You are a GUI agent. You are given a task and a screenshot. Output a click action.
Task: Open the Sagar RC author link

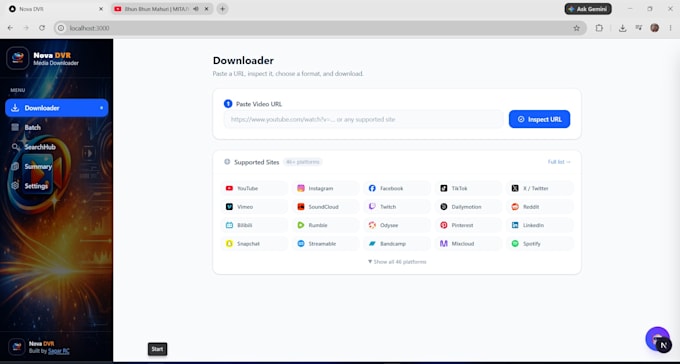[x=59, y=351]
